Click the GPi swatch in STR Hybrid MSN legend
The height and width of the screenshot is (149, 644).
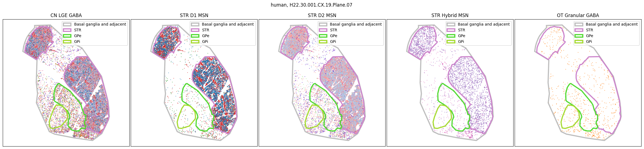[451, 42]
